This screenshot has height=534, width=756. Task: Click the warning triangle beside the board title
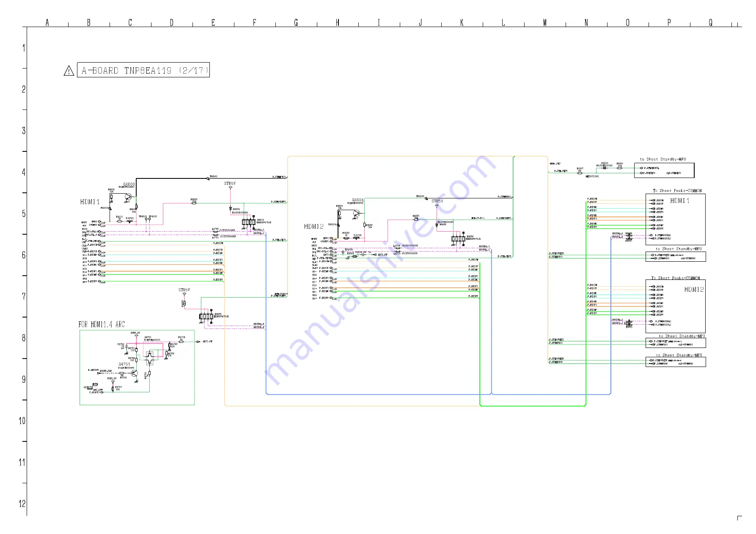(69, 71)
